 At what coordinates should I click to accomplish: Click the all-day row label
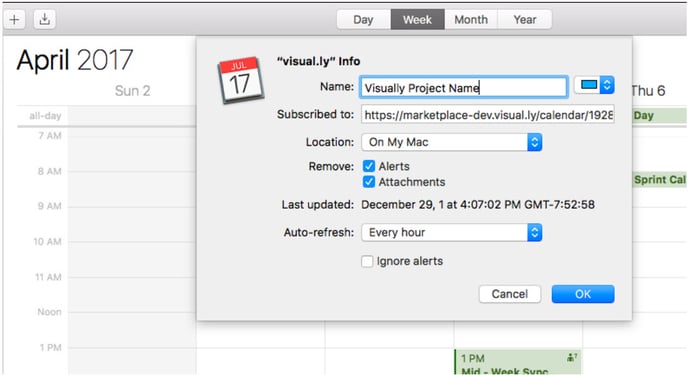tap(45, 116)
